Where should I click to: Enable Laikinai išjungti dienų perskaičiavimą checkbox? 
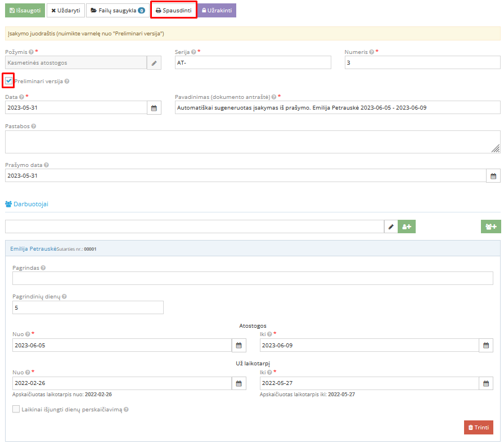(16, 410)
